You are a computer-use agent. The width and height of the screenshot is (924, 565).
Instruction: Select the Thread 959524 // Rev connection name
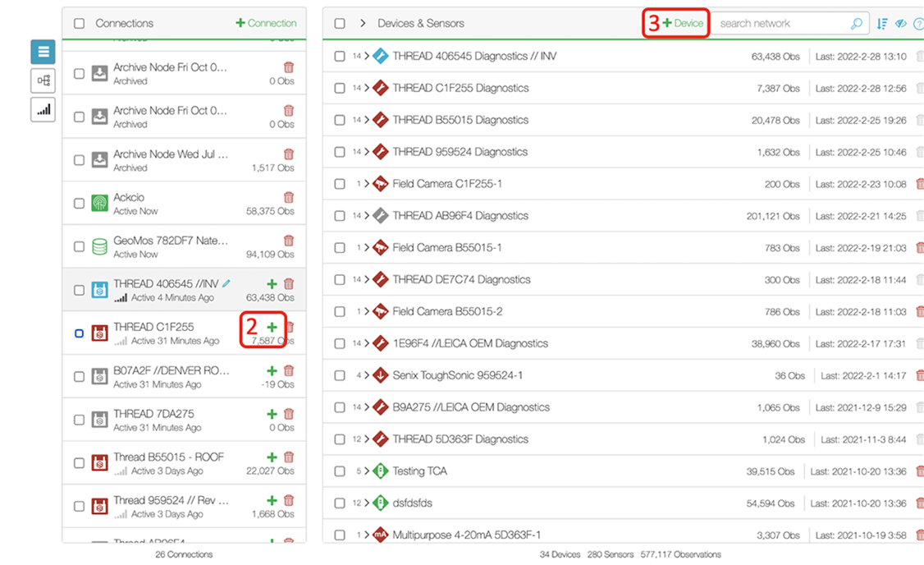(x=171, y=500)
